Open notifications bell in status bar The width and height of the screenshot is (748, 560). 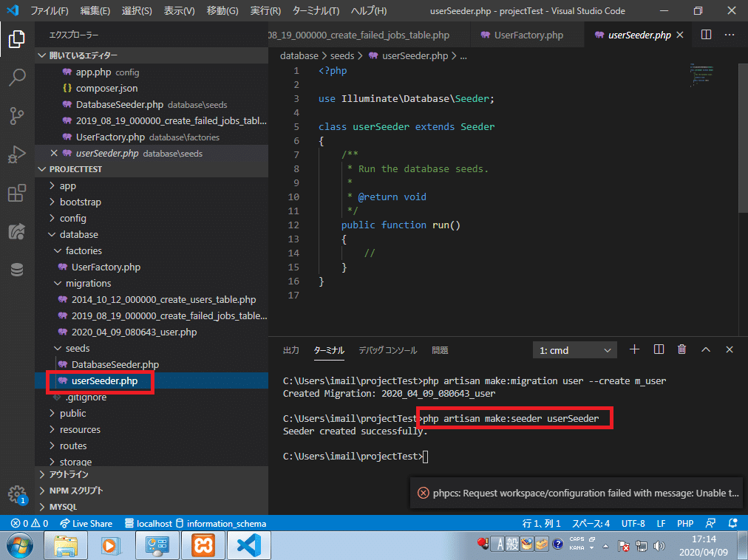click(732, 523)
